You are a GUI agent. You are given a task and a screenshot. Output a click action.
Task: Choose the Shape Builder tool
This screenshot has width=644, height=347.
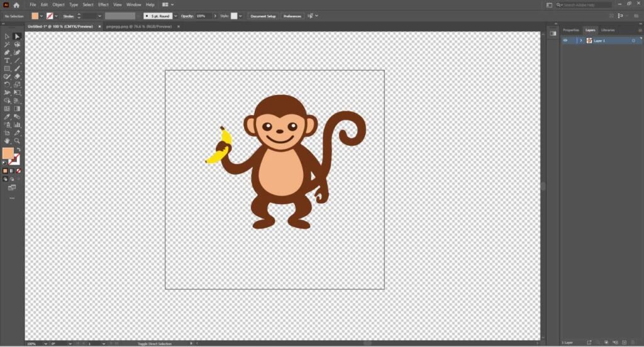[x=7, y=101]
